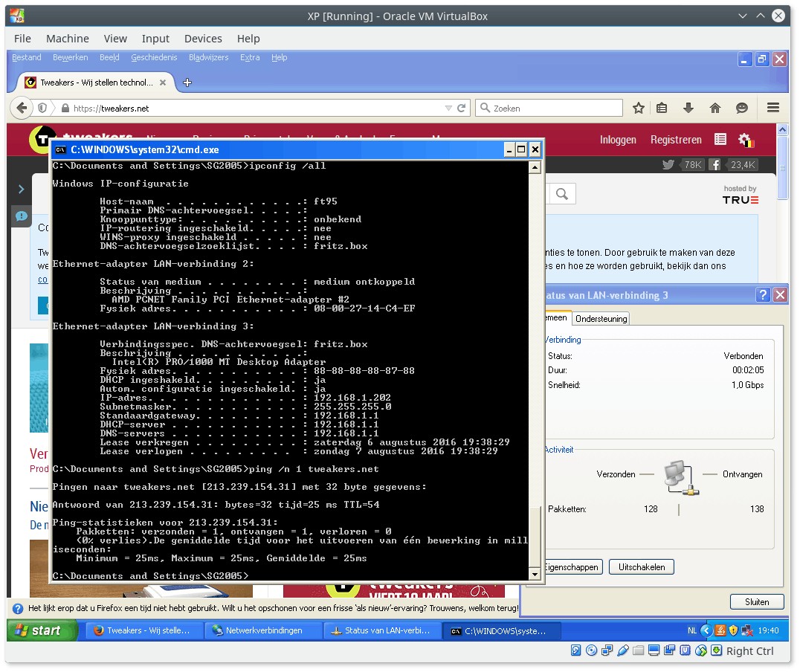Click the VirtualBox optical disk status icon
This screenshot has width=800, height=672.
pos(592,650)
